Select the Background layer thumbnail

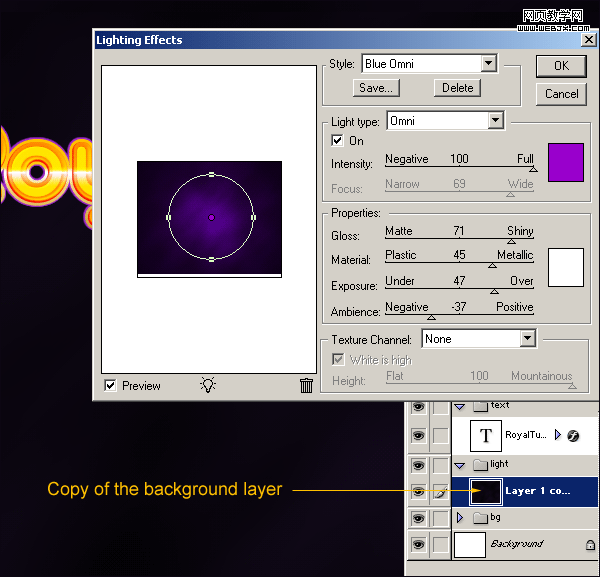(x=470, y=544)
